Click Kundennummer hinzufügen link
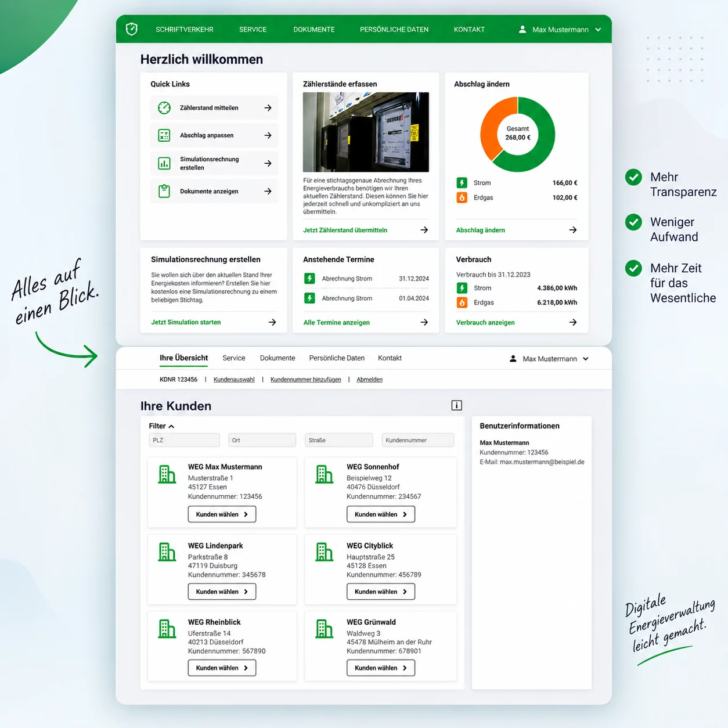The width and height of the screenshot is (728, 728). 306,380
